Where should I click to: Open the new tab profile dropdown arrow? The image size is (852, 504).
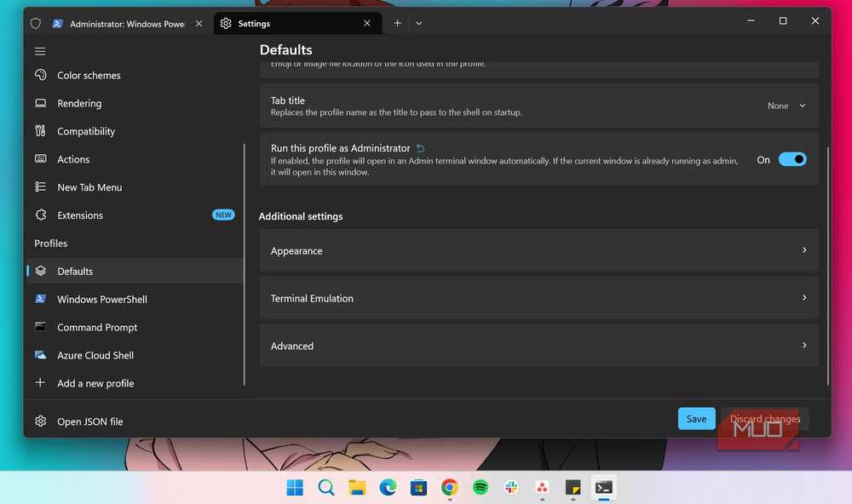[419, 23]
